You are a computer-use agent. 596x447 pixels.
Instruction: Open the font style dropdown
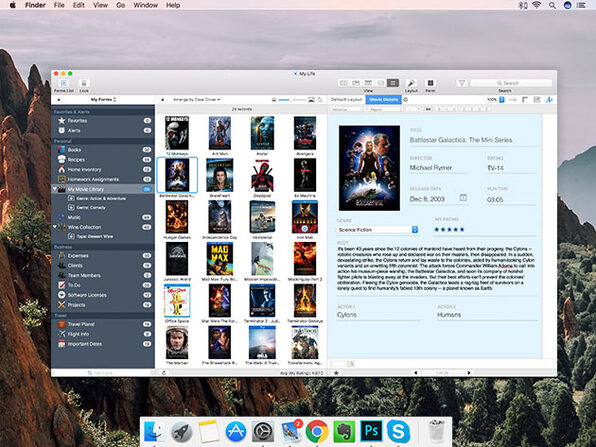point(385,109)
